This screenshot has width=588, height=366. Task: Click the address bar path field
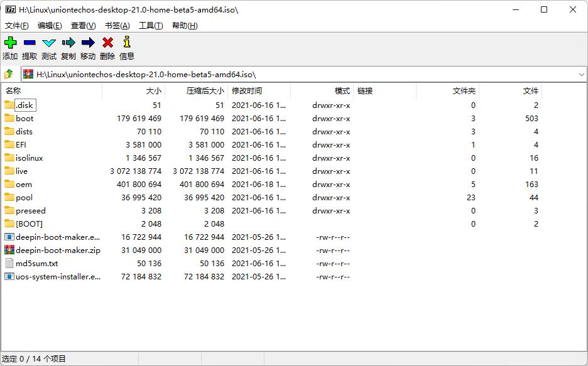302,74
